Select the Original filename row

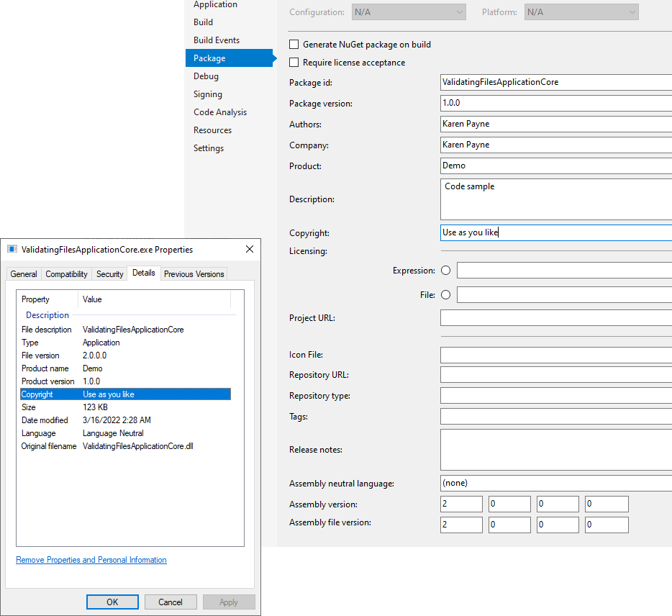pyautogui.click(x=126, y=446)
